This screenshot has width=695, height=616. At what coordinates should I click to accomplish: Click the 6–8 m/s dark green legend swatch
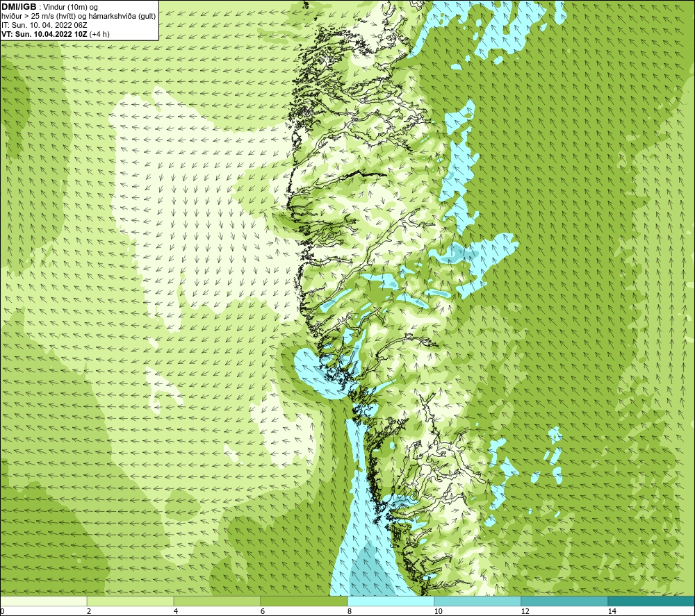point(304,601)
